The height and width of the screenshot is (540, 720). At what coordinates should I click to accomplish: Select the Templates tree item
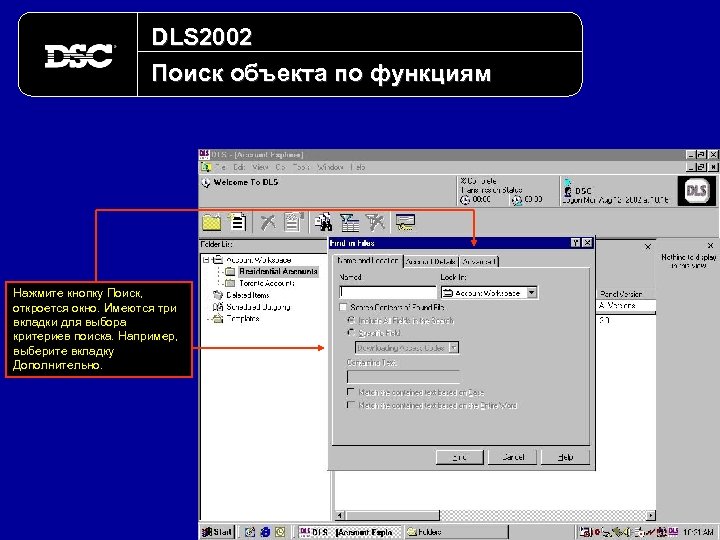[x=243, y=319]
